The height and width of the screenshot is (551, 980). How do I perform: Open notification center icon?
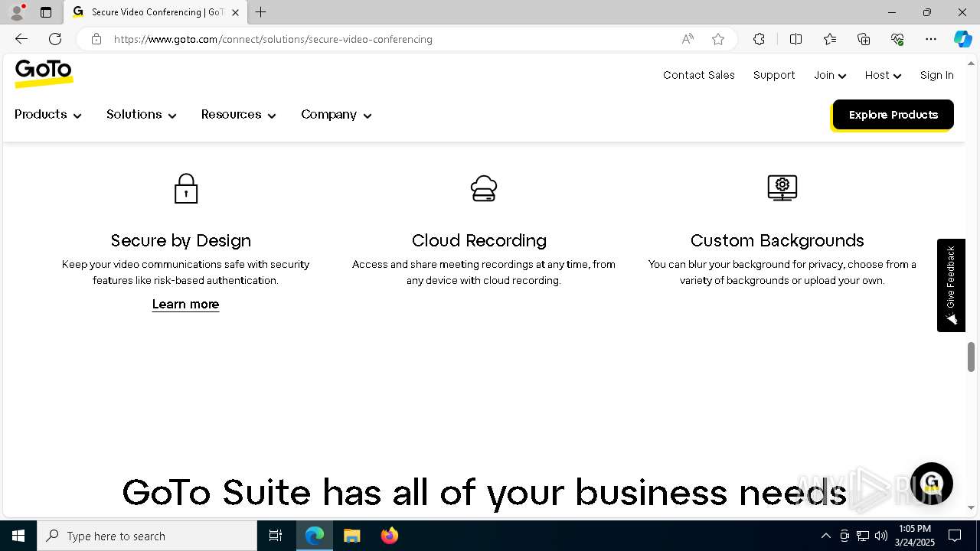tap(955, 536)
